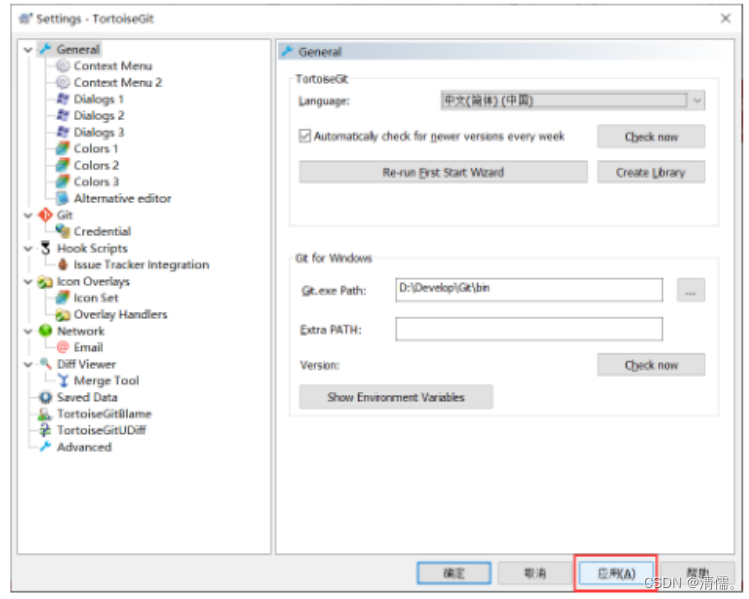Click the Saved Data gear icon
Screen dimensions: 749x599
tap(46, 397)
